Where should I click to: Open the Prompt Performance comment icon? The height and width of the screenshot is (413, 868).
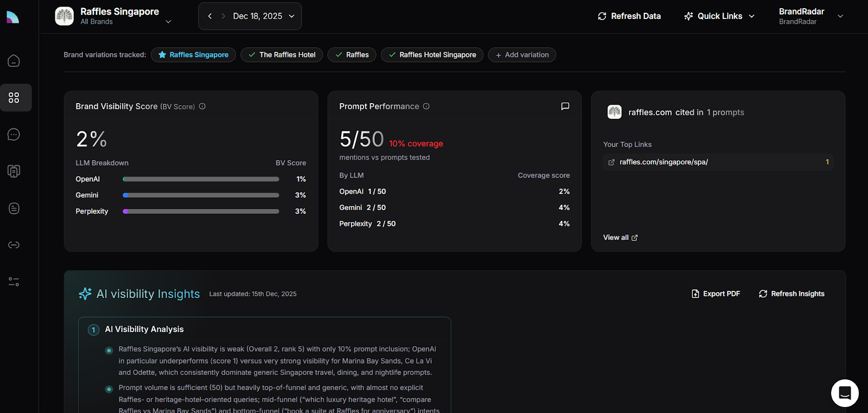tap(565, 106)
